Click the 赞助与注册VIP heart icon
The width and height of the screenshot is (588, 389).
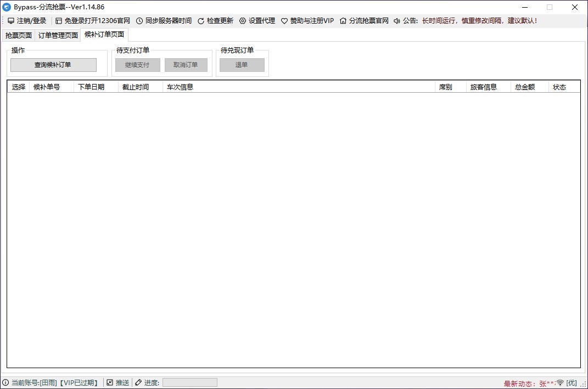284,21
